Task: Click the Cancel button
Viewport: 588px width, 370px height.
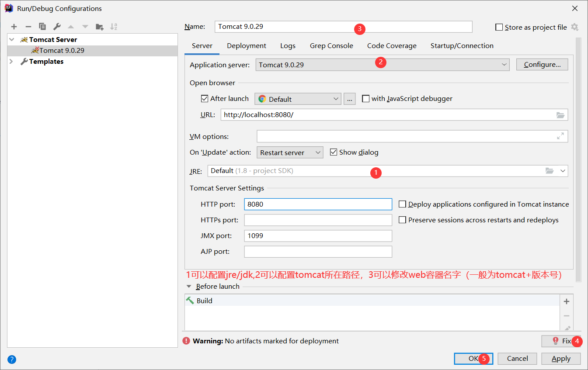Action: click(518, 359)
